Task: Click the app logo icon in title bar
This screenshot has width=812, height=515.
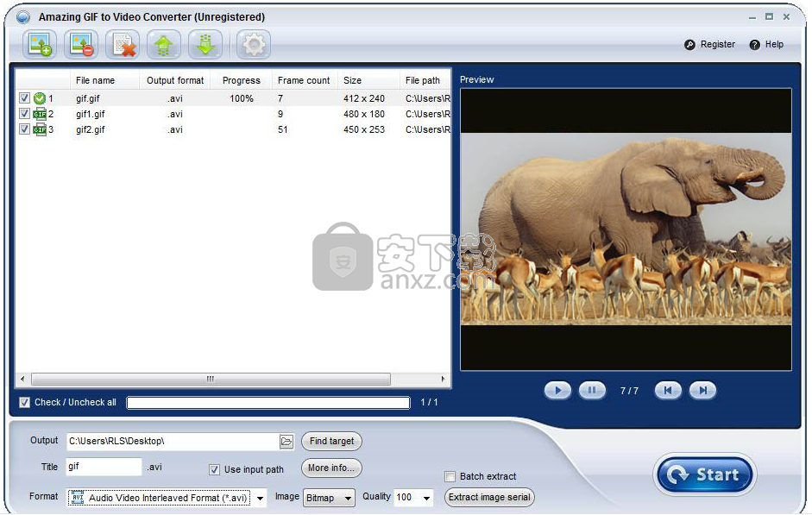Action: pos(23,17)
